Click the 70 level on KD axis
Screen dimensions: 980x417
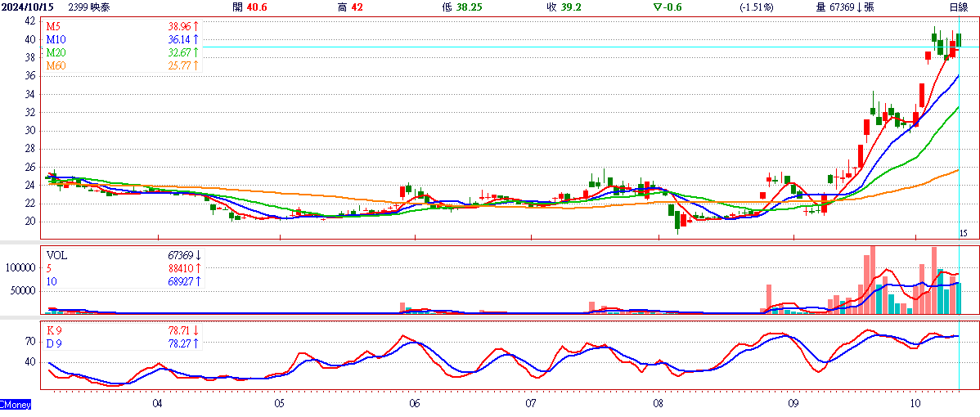pos(29,342)
